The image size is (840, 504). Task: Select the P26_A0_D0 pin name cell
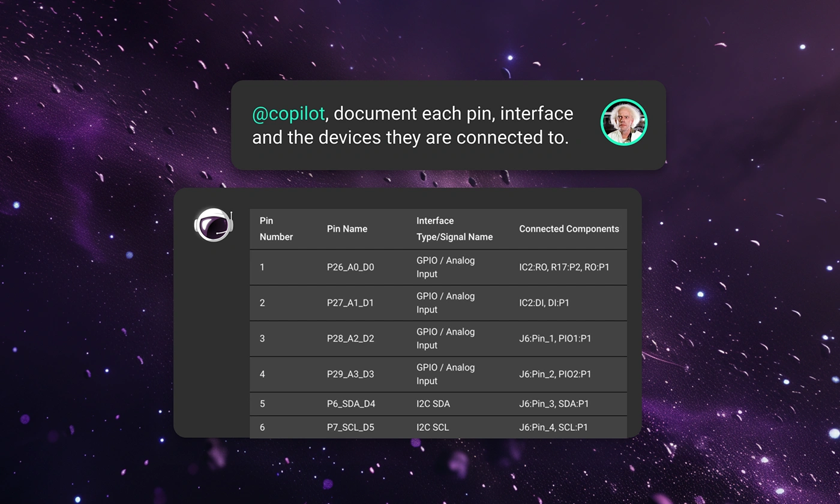coord(350,267)
